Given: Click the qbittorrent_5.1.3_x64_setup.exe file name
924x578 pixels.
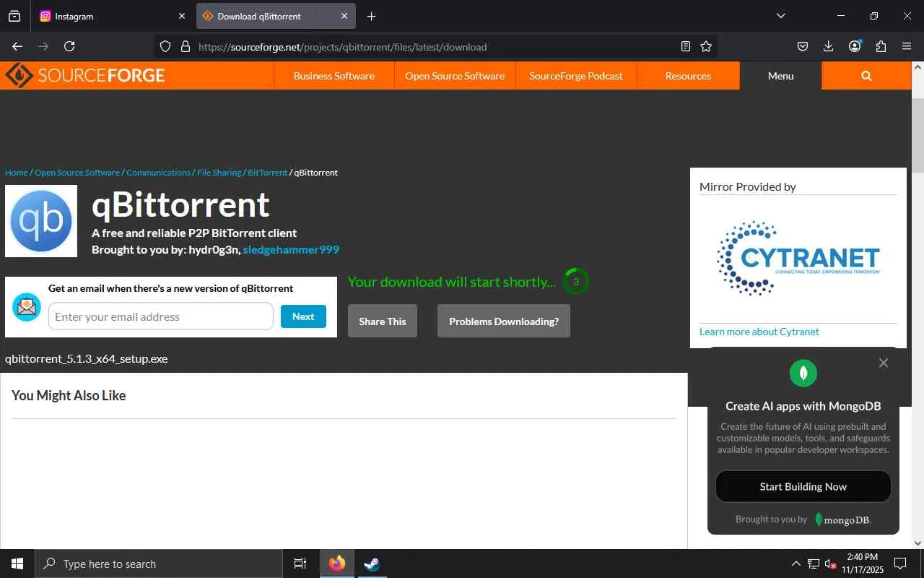Looking at the screenshot, I should (x=87, y=358).
